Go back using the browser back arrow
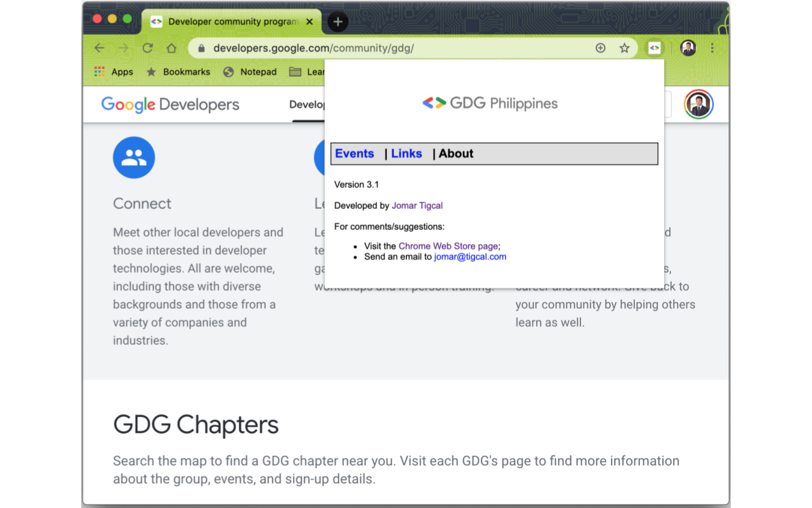This screenshot has width=812, height=508. tap(100, 48)
